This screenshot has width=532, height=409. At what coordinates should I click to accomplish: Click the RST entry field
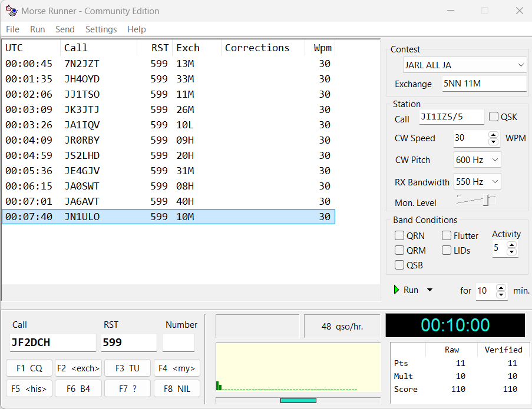(129, 343)
